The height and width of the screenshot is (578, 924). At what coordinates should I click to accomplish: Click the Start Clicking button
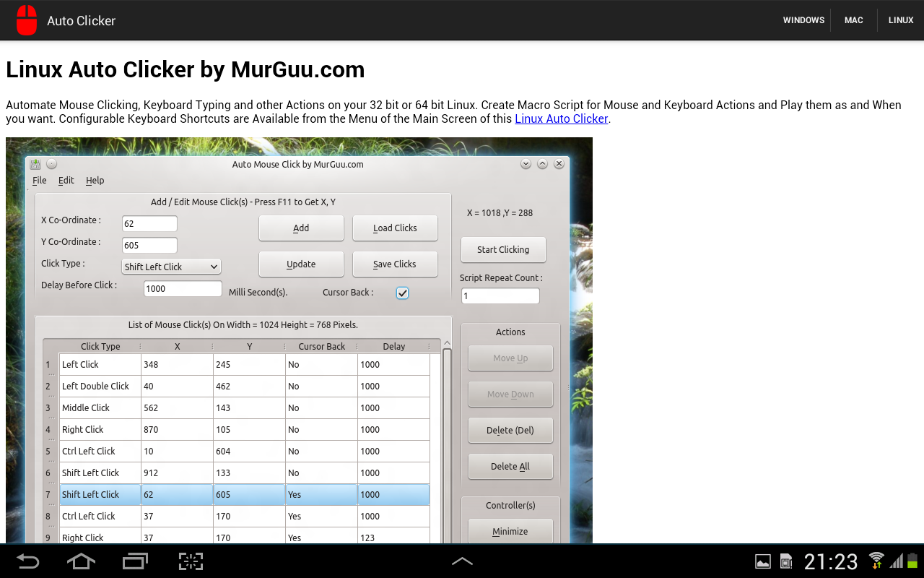503,249
